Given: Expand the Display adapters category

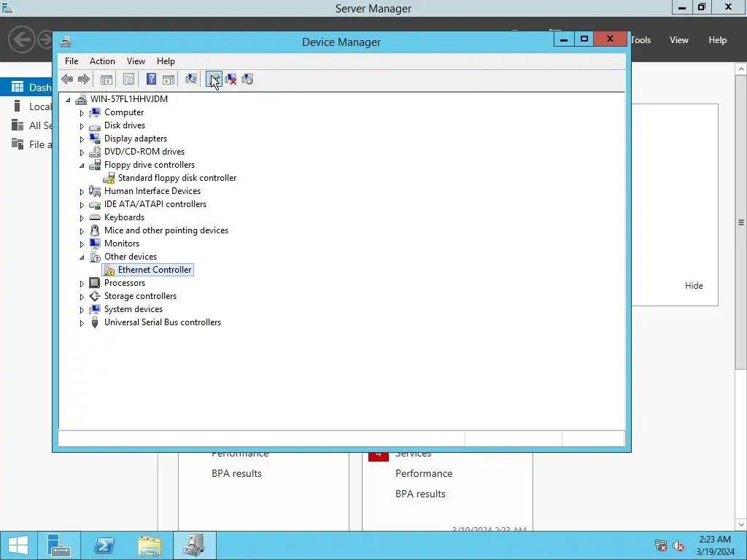Looking at the screenshot, I should coord(82,139).
